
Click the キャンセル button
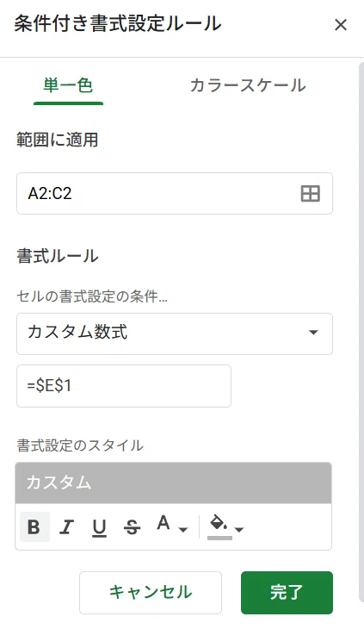tap(151, 593)
